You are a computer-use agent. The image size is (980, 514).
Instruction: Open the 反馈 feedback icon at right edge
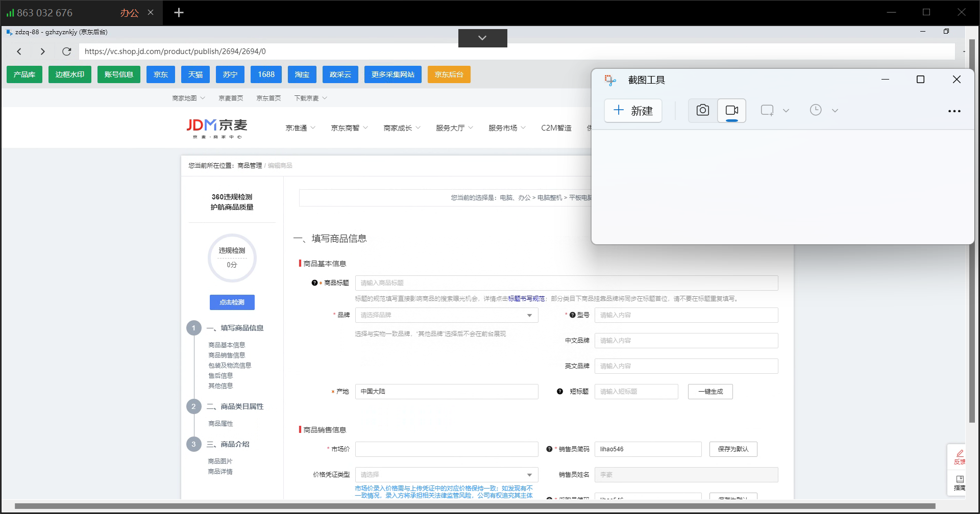(959, 456)
